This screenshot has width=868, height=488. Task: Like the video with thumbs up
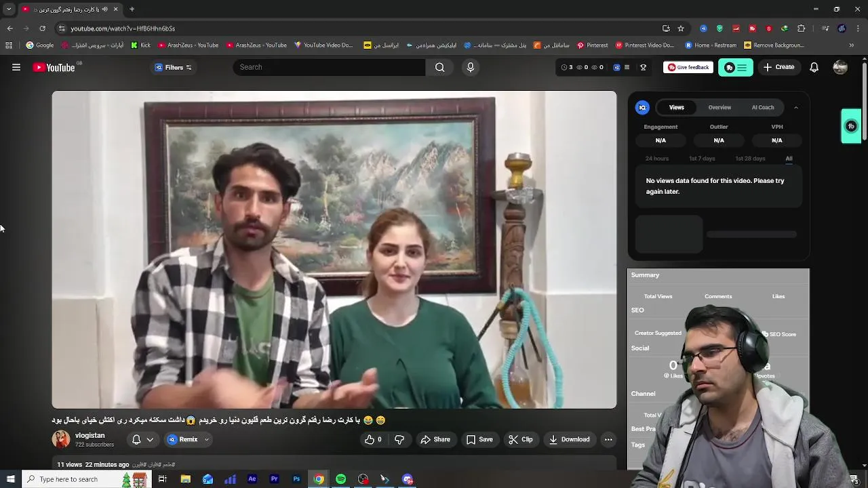373,439
